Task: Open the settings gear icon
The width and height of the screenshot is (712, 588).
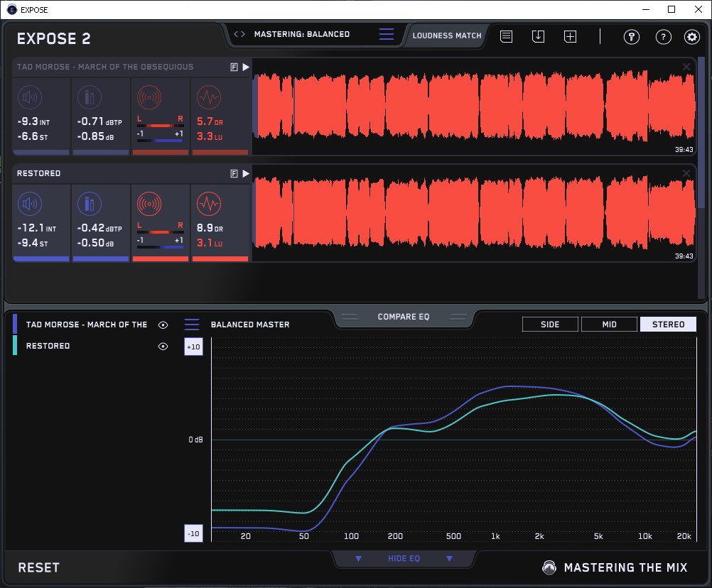Action: [691, 37]
